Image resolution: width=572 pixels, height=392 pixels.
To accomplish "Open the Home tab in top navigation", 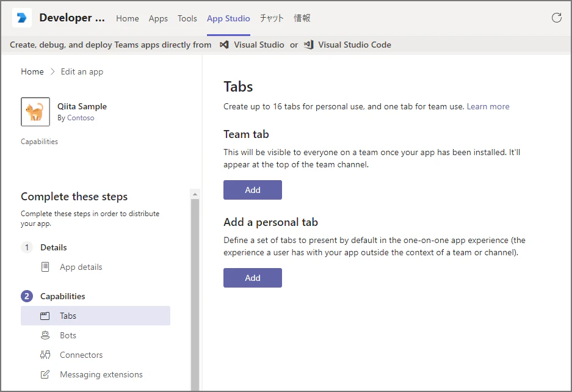I will pyautogui.click(x=128, y=18).
